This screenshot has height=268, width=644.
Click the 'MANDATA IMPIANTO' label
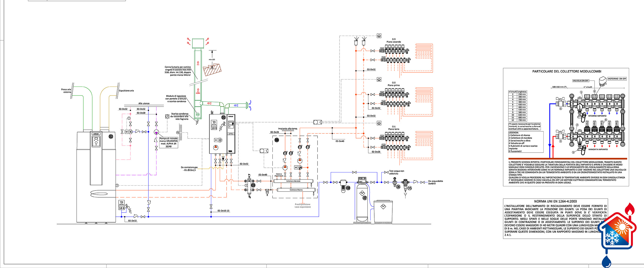[598, 149]
